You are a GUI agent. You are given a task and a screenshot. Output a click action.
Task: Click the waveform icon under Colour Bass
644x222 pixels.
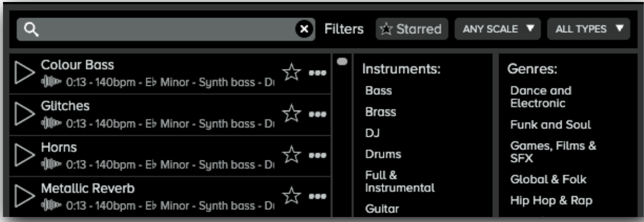tap(51, 82)
